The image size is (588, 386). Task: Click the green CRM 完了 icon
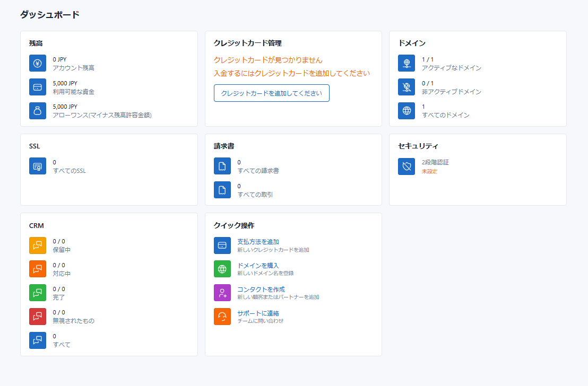[38, 293]
